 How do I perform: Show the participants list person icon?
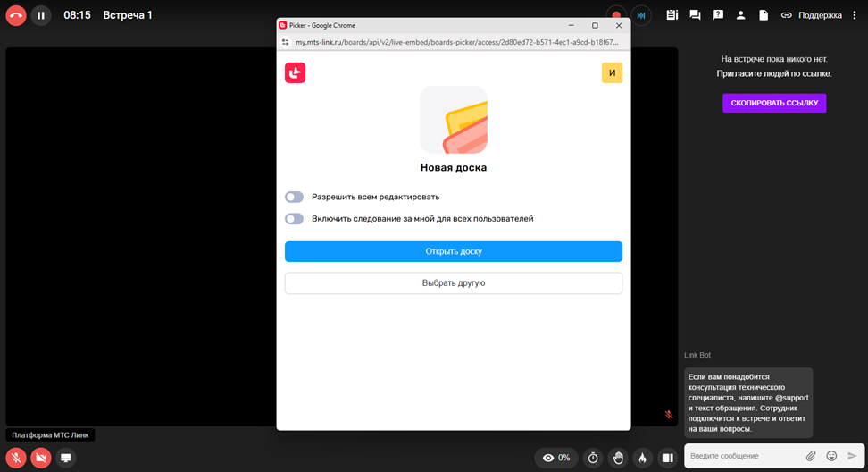tap(740, 15)
